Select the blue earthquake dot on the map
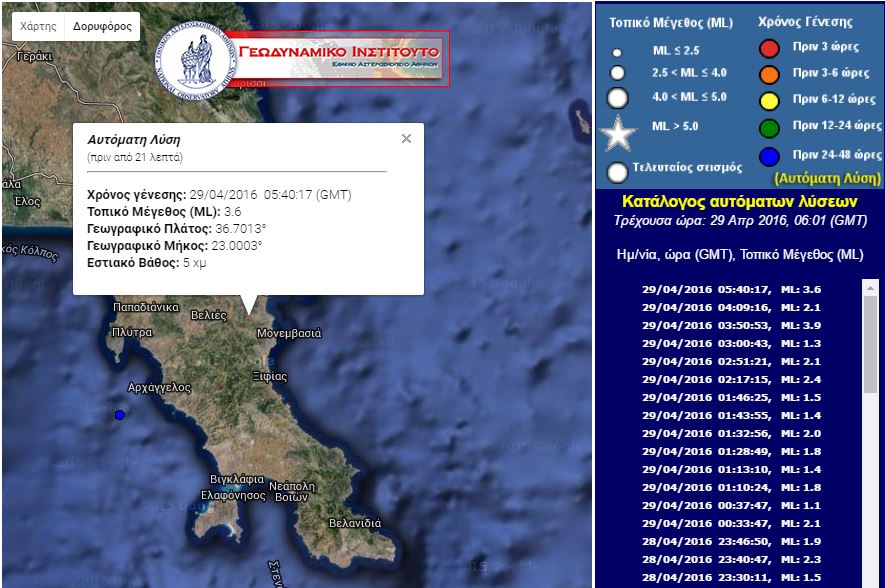 pyautogui.click(x=119, y=413)
